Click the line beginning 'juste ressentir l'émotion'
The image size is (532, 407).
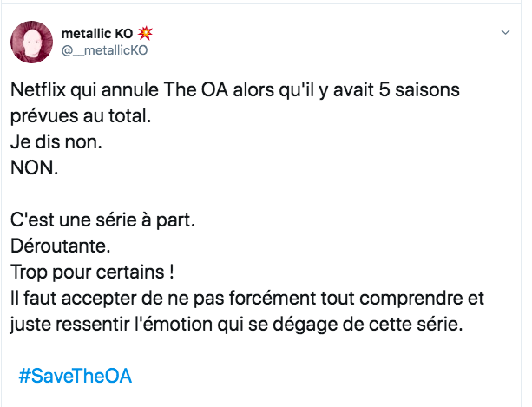[x=236, y=325]
